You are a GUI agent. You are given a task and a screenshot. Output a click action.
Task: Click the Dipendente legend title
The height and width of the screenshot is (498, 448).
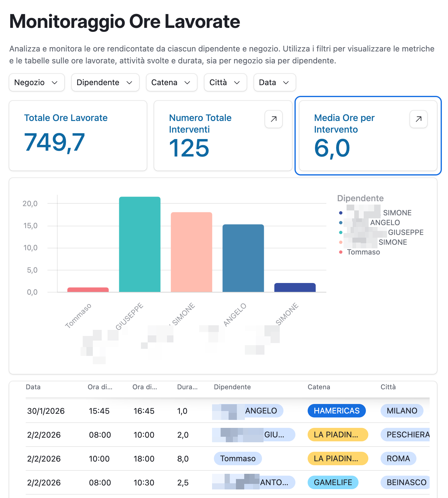(360, 198)
